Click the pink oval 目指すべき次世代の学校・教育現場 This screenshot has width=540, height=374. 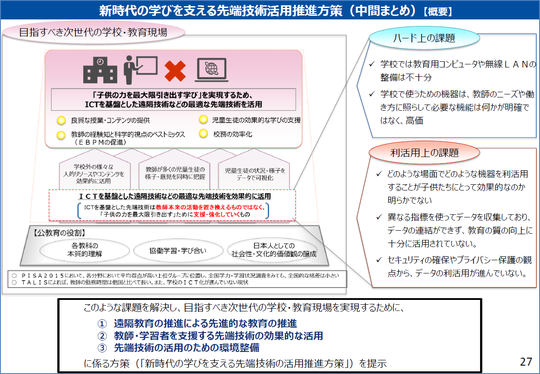[93, 33]
